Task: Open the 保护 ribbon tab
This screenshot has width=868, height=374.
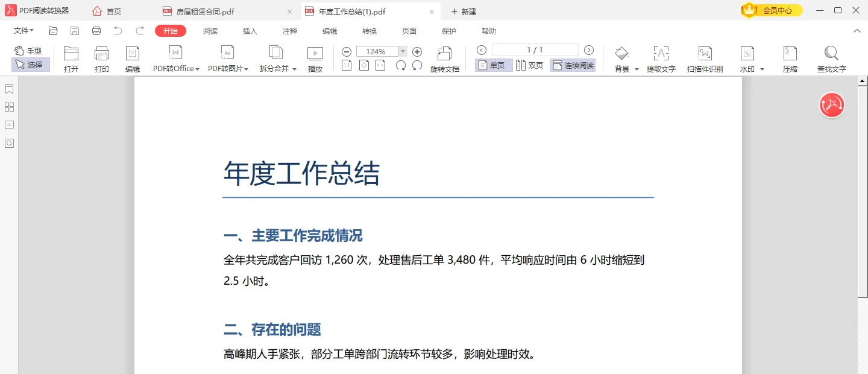Action: 449,31
